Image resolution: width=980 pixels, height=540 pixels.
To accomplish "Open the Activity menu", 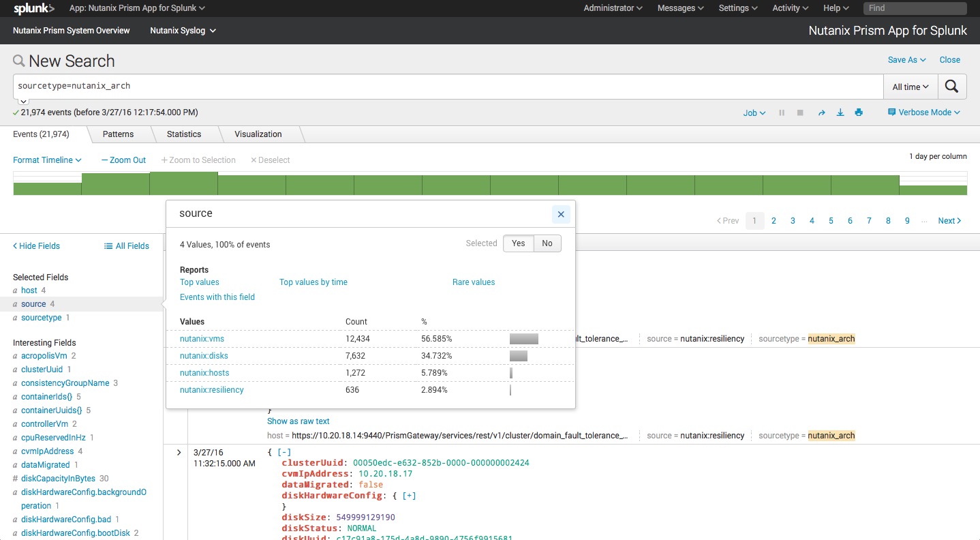I will click(x=790, y=8).
